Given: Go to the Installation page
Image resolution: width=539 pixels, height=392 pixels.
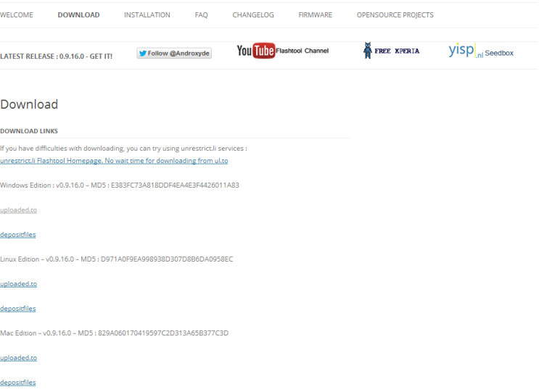Looking at the screenshot, I should 147,15.
